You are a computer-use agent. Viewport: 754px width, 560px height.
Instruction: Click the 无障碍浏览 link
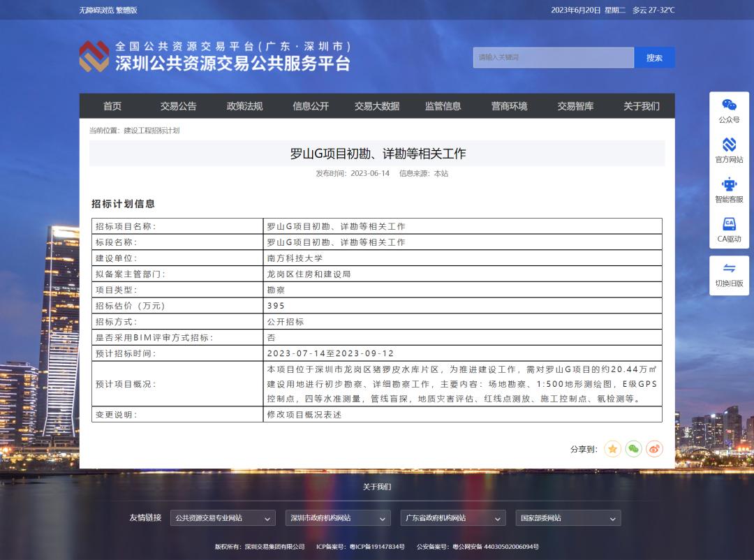pyautogui.click(x=96, y=10)
